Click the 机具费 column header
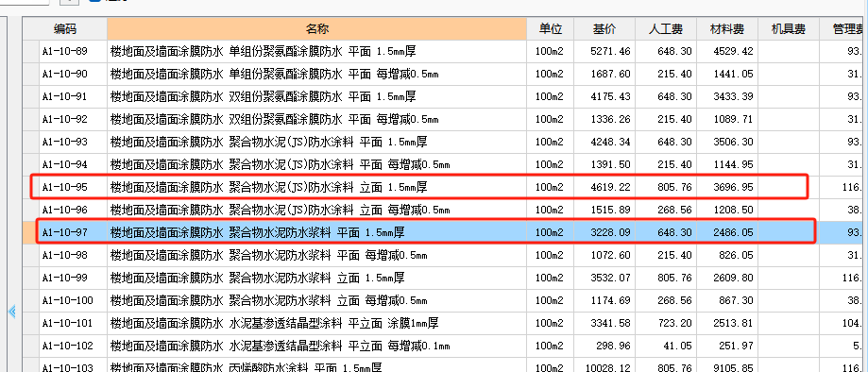The width and height of the screenshot is (868, 372). pos(789,29)
